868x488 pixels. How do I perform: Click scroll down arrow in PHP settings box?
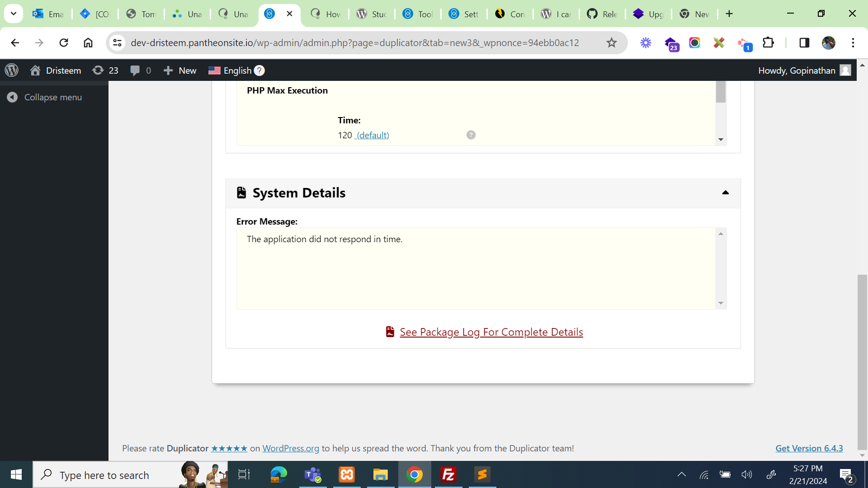721,140
